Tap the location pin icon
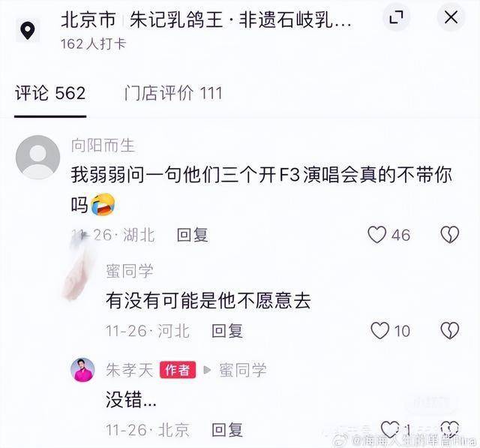Image resolution: width=480 pixels, height=448 pixels. click(28, 31)
